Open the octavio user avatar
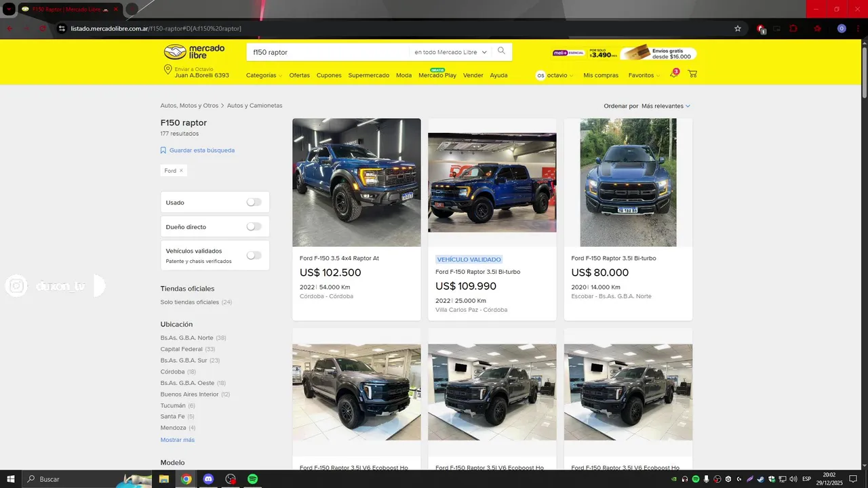Screen dimensions: 868x488 coord(540,75)
